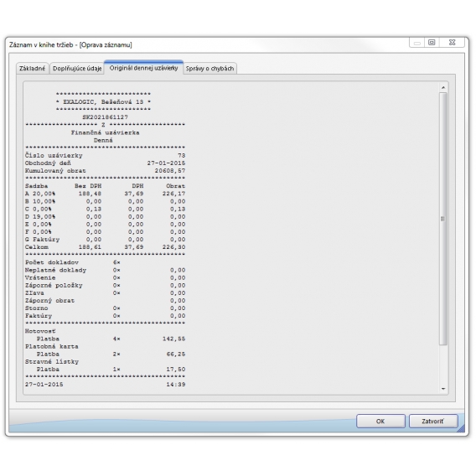Click the vertical scrollbar thumb

click(x=443, y=219)
